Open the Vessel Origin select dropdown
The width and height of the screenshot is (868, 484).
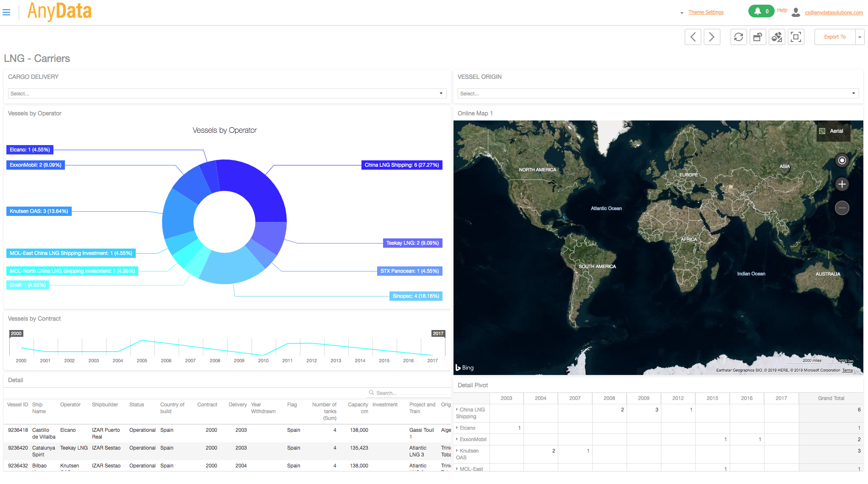[x=658, y=93]
